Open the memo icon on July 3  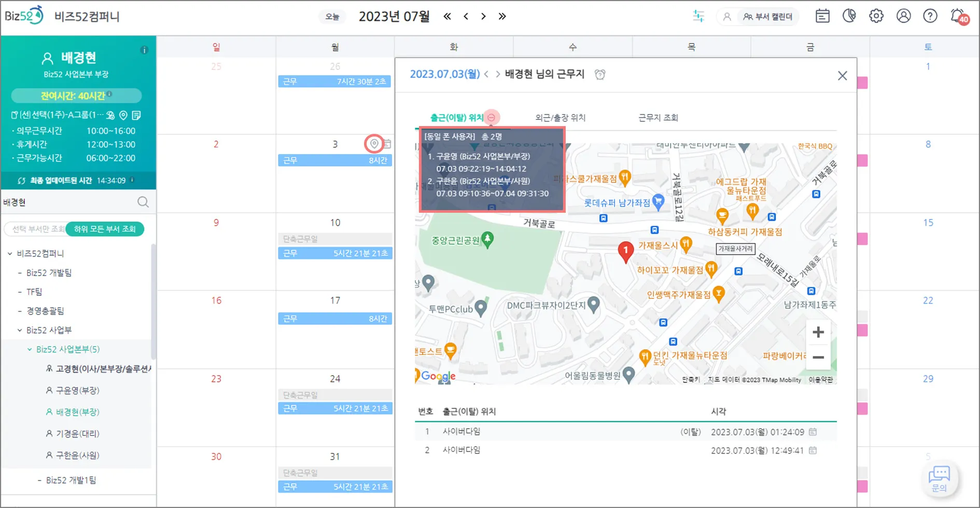pos(387,144)
